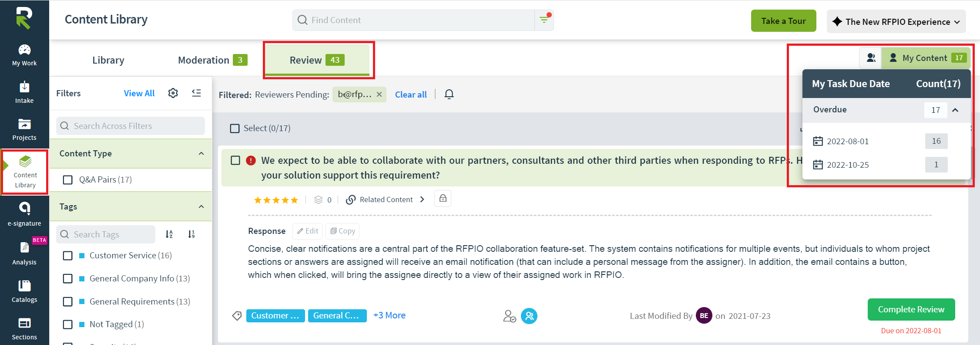
Task: Switch to the Review tab
Action: click(317, 60)
